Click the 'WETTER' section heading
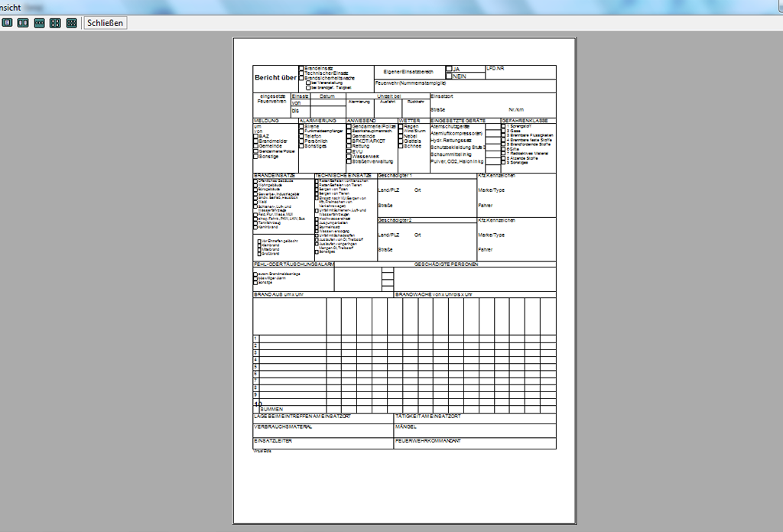 point(410,121)
